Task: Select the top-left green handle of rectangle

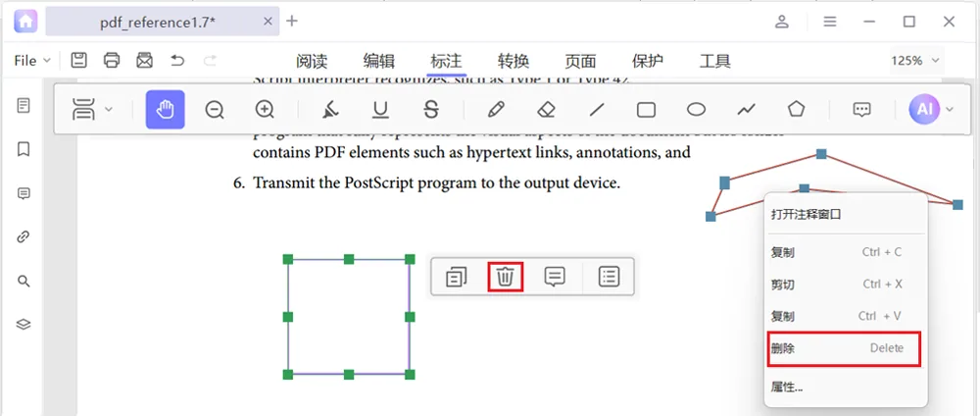Action: [x=288, y=259]
